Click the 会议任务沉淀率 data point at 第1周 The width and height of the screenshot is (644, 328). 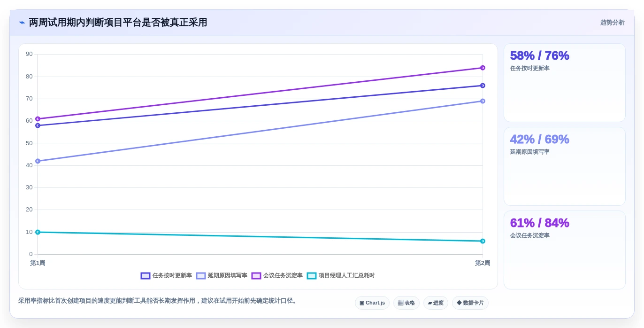tap(38, 119)
